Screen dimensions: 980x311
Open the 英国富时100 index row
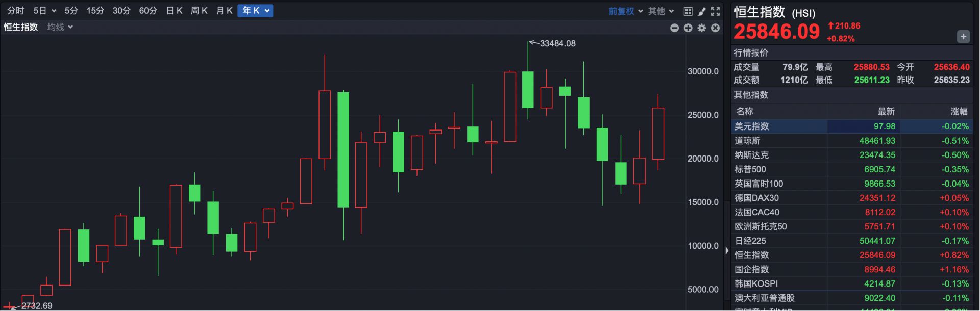click(x=851, y=184)
